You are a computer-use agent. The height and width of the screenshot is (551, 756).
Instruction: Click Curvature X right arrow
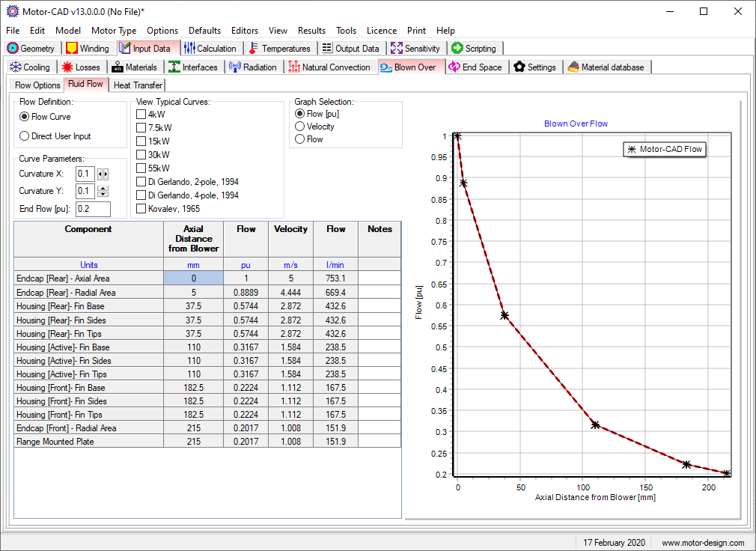click(x=106, y=174)
